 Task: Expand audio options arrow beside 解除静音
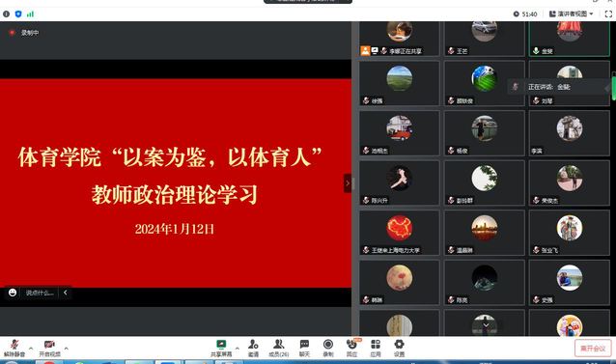(x=31, y=349)
